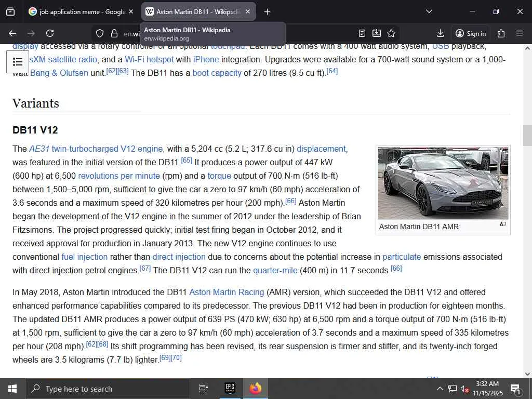Enlarge image via caption expand icon
This screenshot has width=532, height=399.
(x=503, y=224)
